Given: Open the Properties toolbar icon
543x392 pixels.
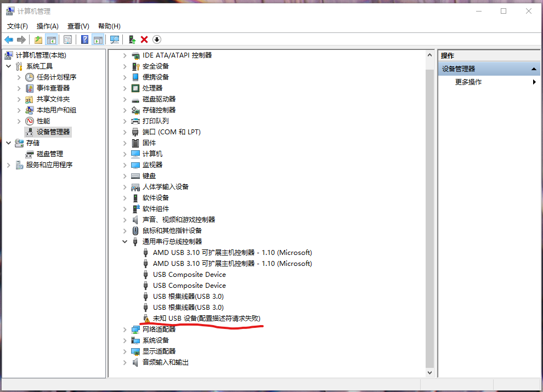Looking at the screenshot, I should point(67,39).
